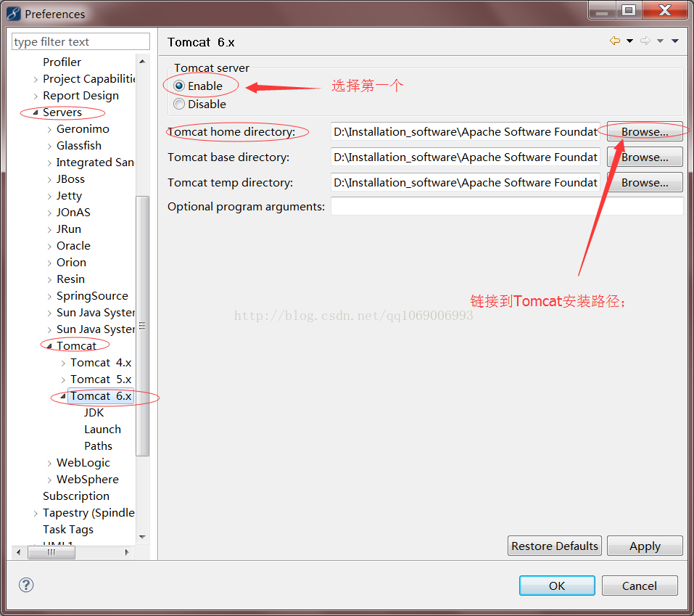Image resolution: width=694 pixels, height=616 pixels.
Task: Click the tree scroll up arrow
Action: [143, 61]
